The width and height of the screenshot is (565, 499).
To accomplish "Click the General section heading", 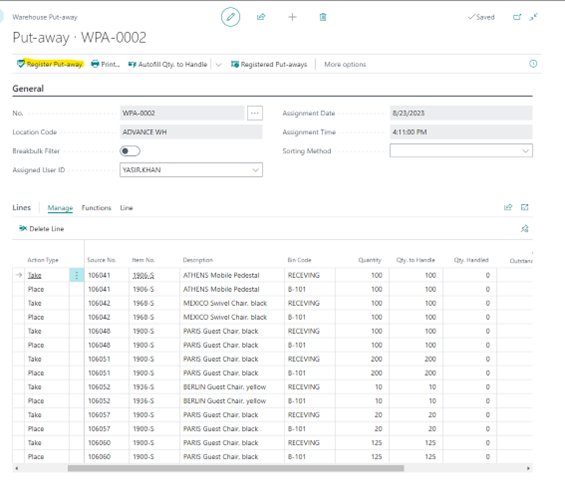I will [28, 89].
